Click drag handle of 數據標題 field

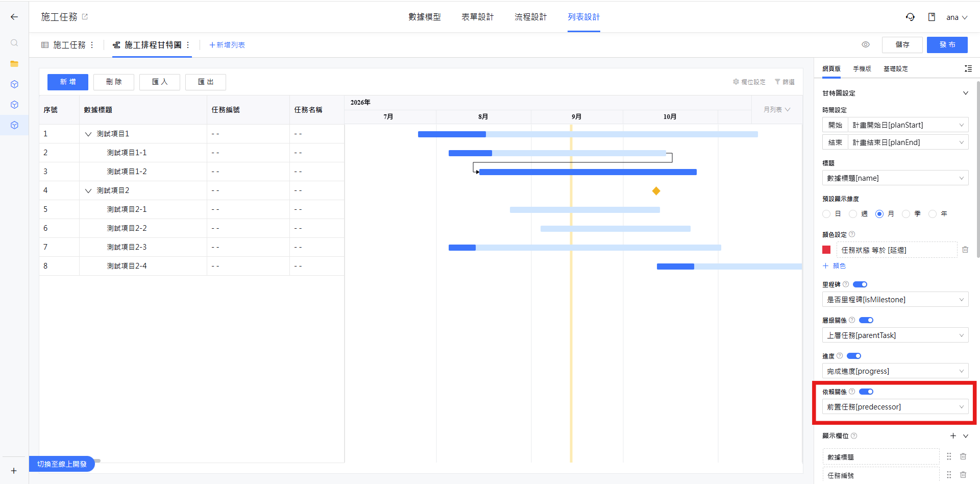[x=949, y=456]
